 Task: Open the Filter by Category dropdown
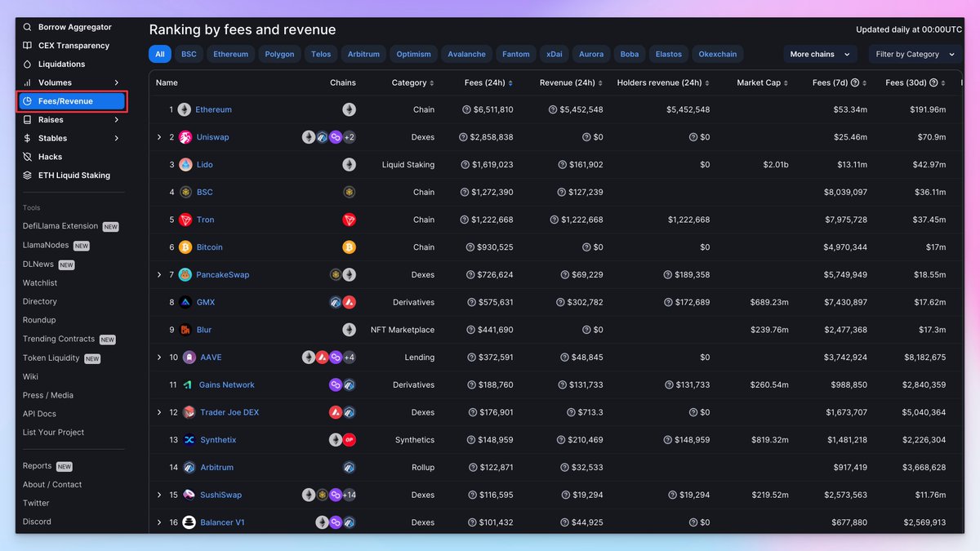(915, 54)
